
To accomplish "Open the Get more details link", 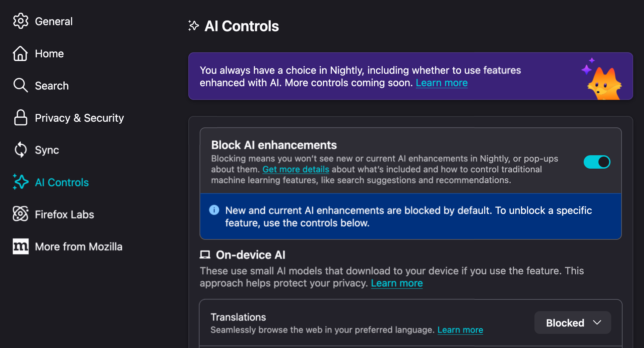I will pyautogui.click(x=296, y=169).
